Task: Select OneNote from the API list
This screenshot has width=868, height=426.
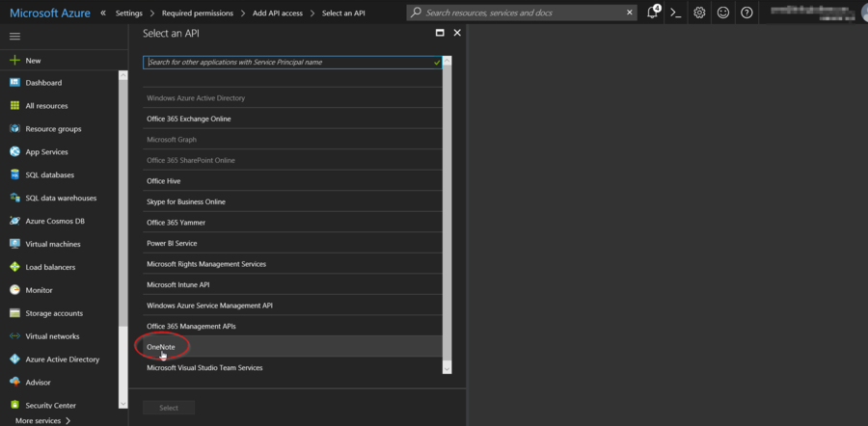Action: 161,347
